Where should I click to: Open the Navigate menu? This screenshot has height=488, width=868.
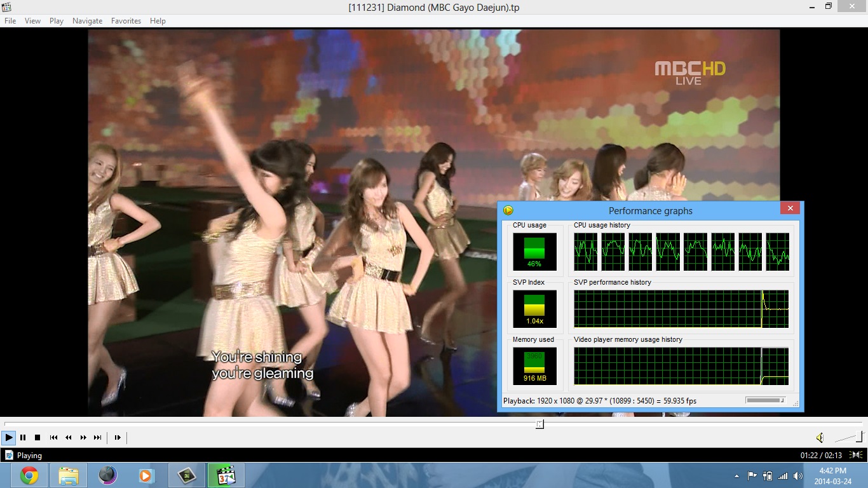click(87, 21)
